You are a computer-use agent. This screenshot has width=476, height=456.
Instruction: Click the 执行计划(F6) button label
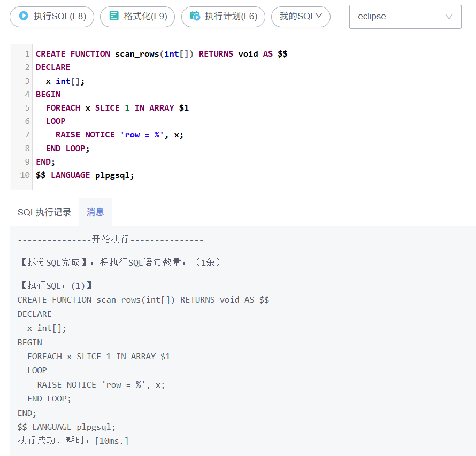click(x=231, y=17)
